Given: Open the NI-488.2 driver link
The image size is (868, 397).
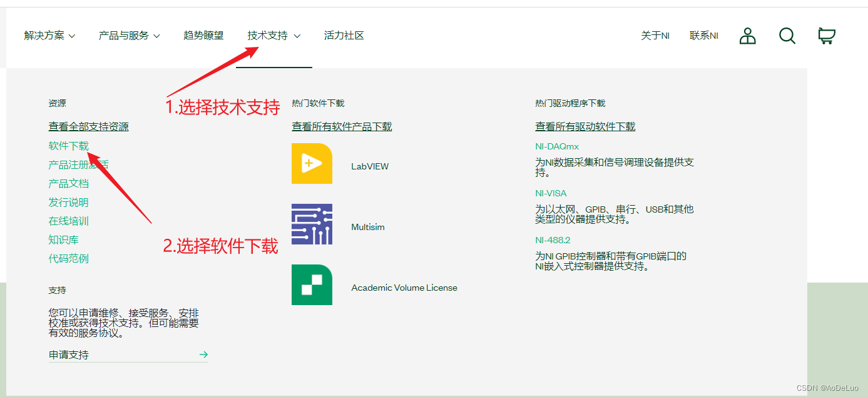Looking at the screenshot, I should [x=553, y=240].
